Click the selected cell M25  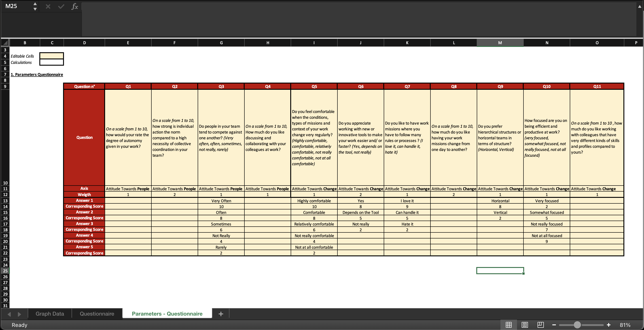tap(500, 271)
